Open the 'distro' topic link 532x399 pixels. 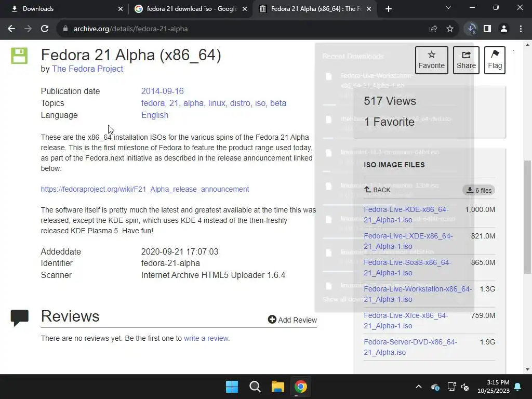(x=240, y=103)
